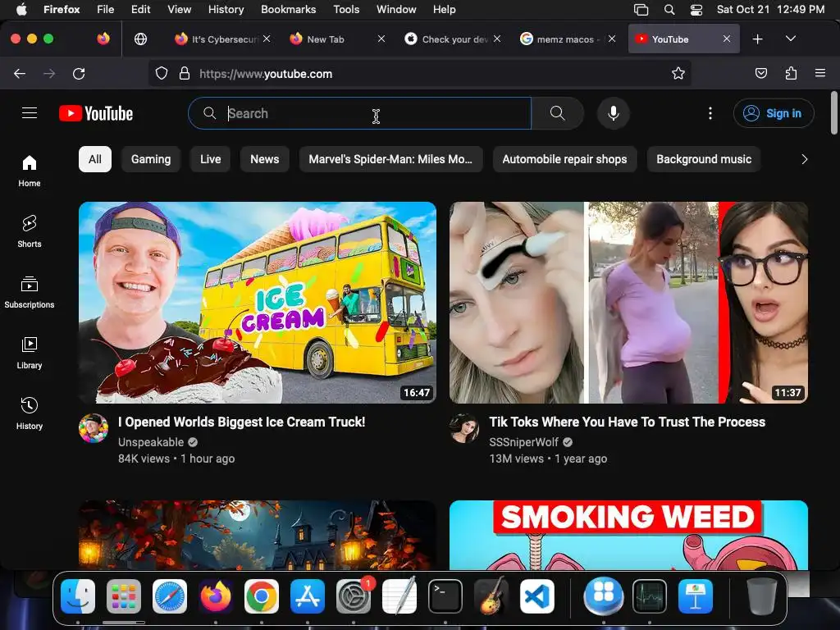
Task: Click the page vertical scrollbar
Action: tap(834, 113)
